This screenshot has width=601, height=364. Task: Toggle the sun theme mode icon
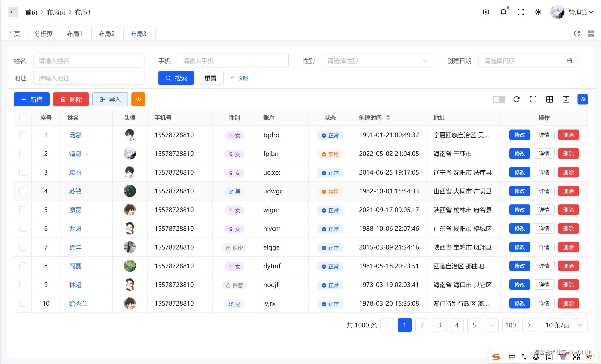pyautogui.click(x=538, y=12)
